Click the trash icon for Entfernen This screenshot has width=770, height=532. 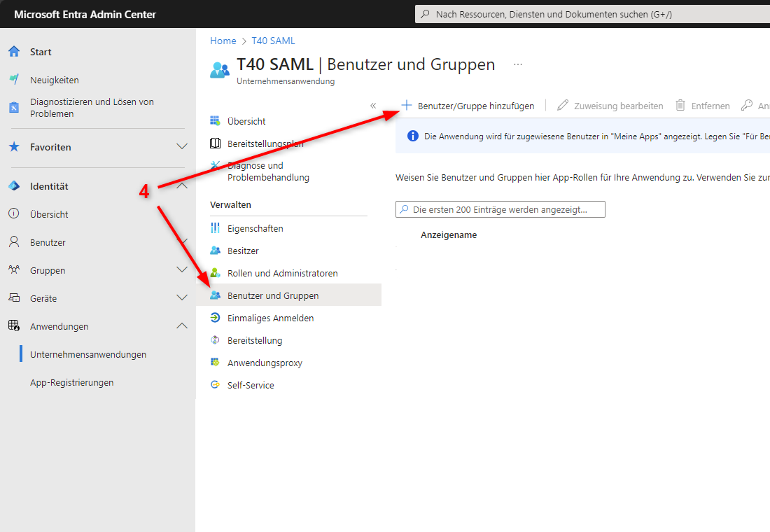(680, 105)
